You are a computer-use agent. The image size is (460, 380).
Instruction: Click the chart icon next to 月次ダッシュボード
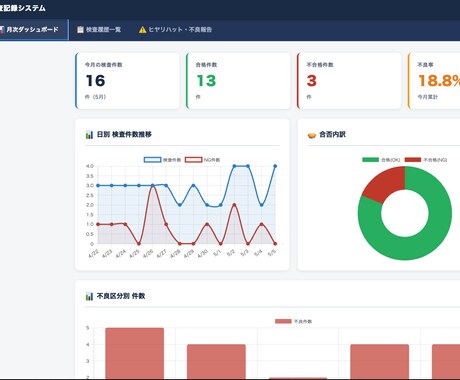pyautogui.click(x=1, y=30)
